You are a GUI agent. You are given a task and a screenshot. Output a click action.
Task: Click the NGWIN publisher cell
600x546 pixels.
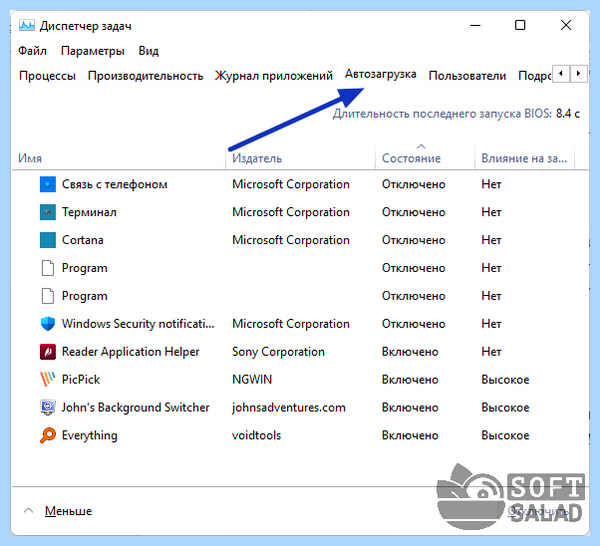(252, 380)
